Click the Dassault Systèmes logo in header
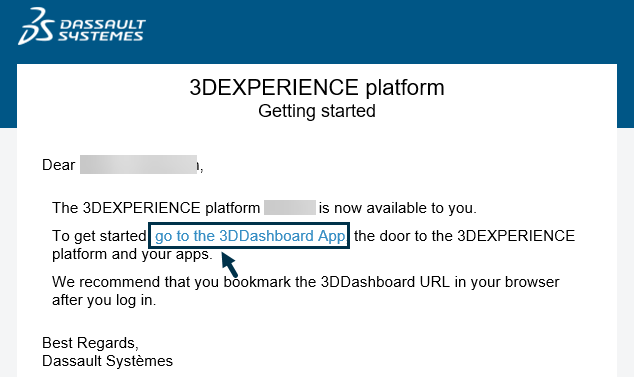 pyautogui.click(x=82, y=26)
